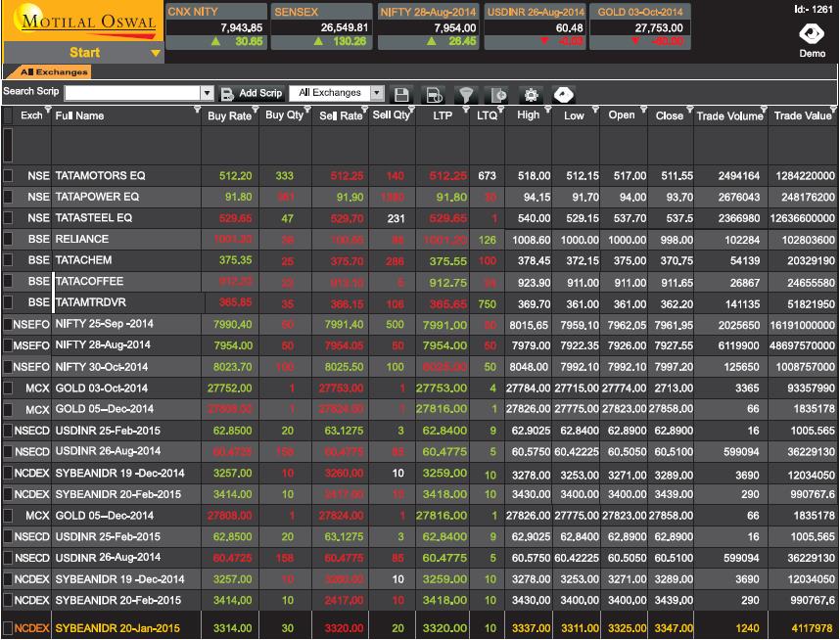The image size is (840, 640).
Task: Check the TATACHEM row checkbox
Action: tap(8, 260)
